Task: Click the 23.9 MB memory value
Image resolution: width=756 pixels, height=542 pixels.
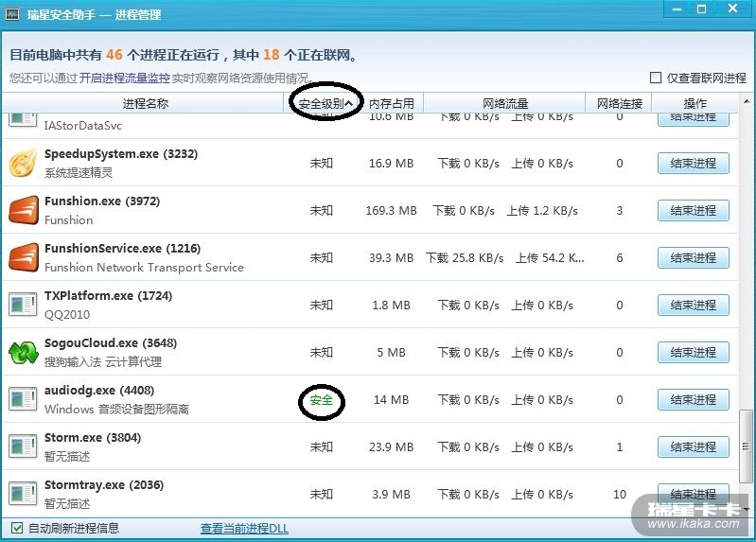Action: [x=391, y=447]
